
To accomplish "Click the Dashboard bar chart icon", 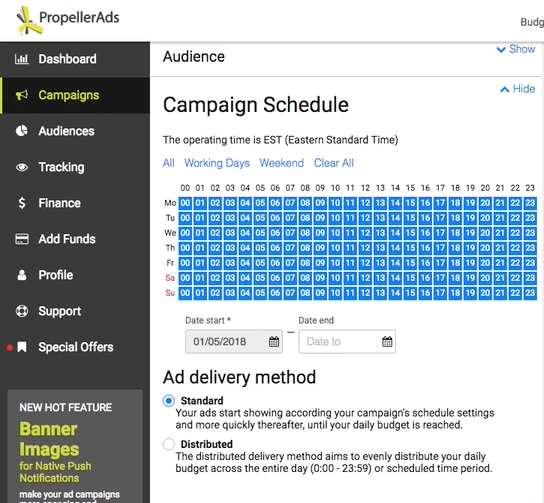I will click(22, 59).
